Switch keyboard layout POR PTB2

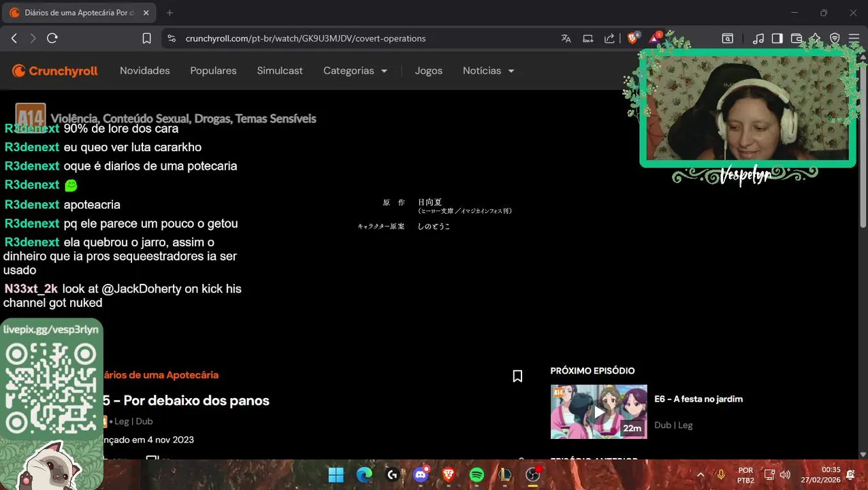(x=745, y=475)
